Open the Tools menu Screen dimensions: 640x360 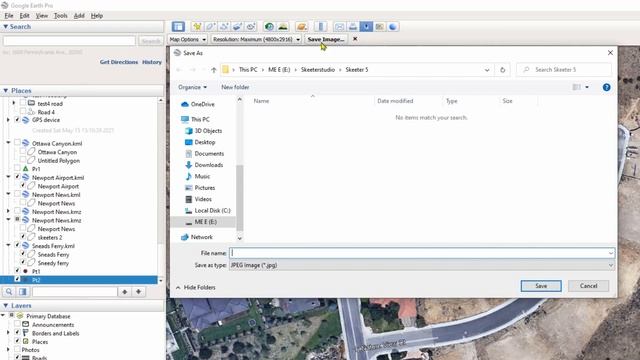tap(60, 16)
